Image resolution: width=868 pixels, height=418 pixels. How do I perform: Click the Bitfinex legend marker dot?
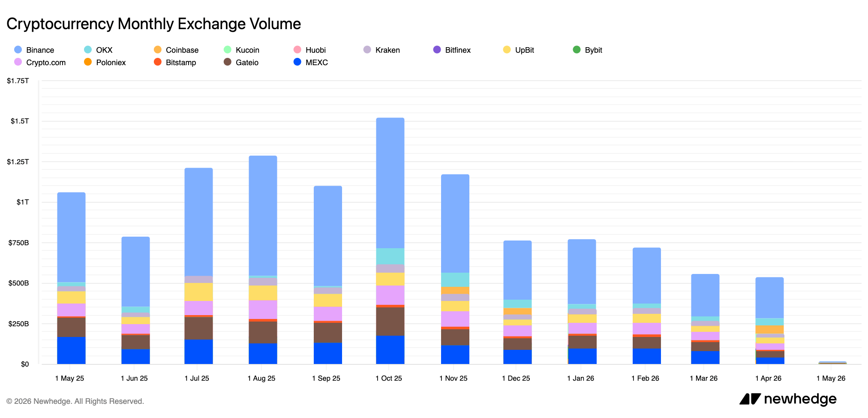tap(437, 50)
